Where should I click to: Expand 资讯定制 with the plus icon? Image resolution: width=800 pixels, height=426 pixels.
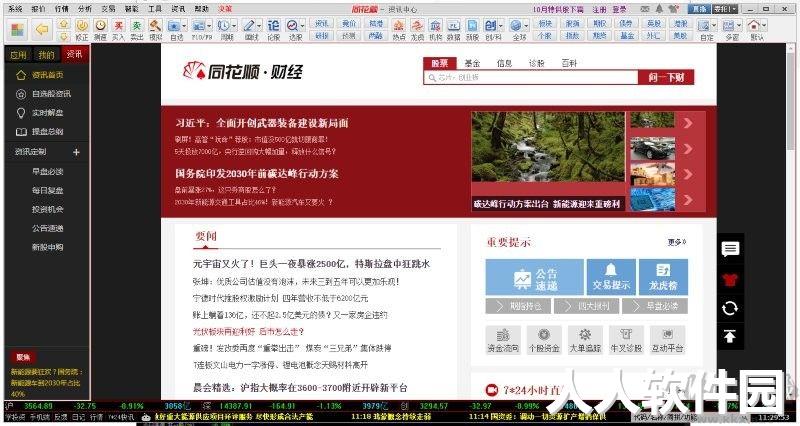click(x=76, y=152)
